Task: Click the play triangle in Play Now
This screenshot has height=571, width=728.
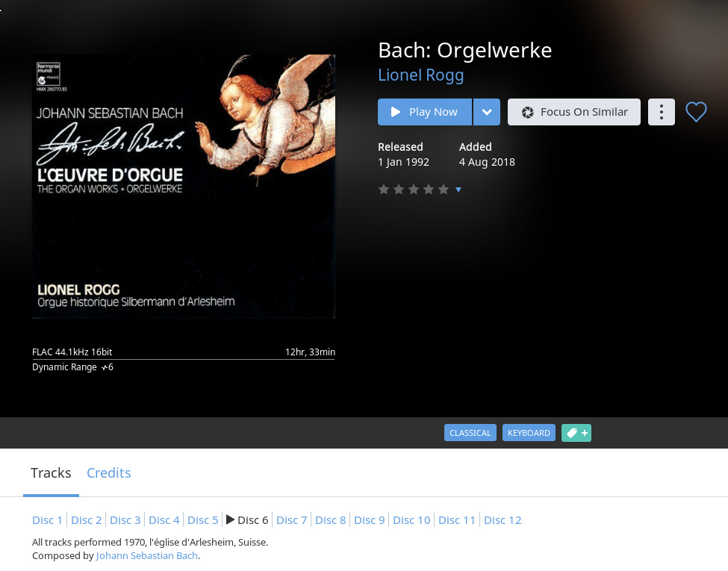Action: point(396,112)
